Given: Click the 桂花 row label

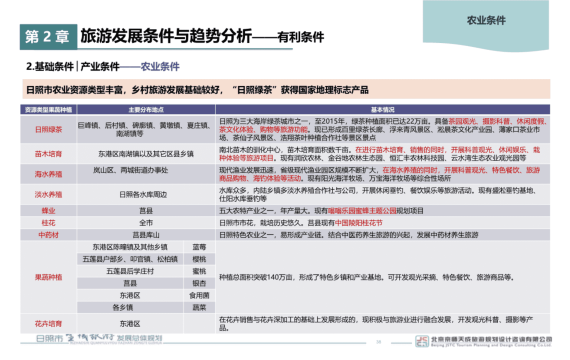Looking at the screenshot, I should (x=48, y=223).
